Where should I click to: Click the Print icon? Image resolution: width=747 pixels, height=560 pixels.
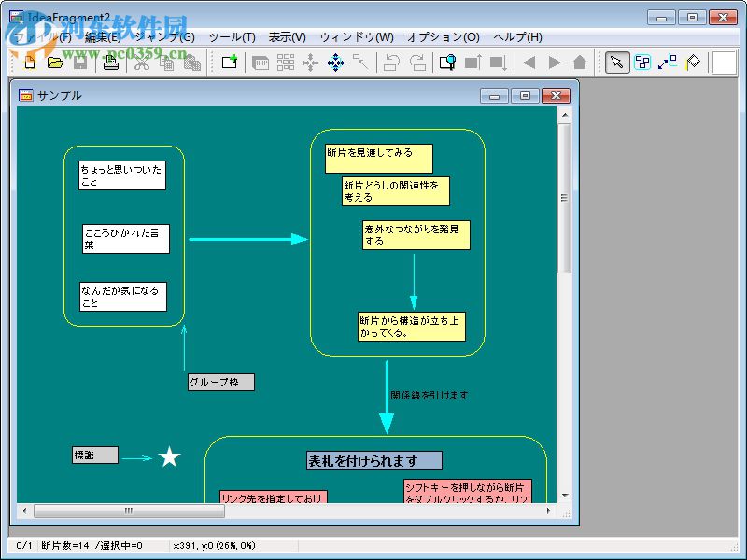[x=109, y=63]
